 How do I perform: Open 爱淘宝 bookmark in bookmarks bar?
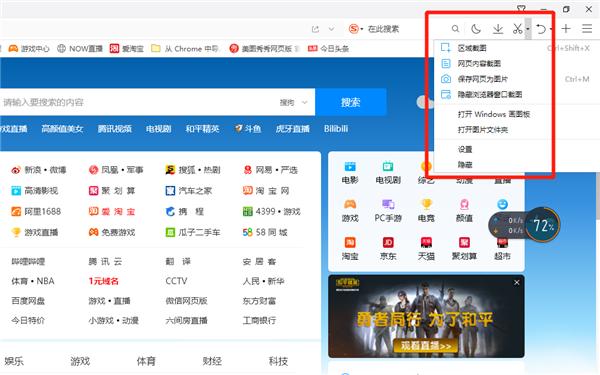click(x=127, y=49)
